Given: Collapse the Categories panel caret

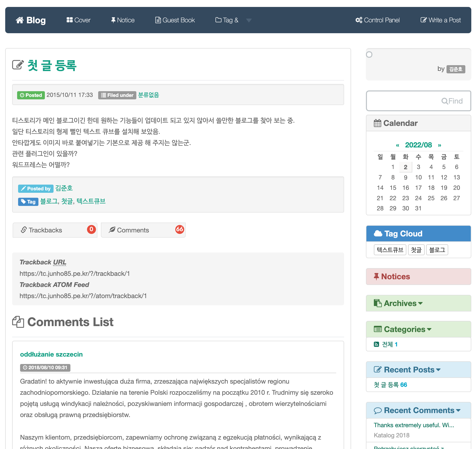Looking at the screenshot, I should pyautogui.click(x=429, y=329).
